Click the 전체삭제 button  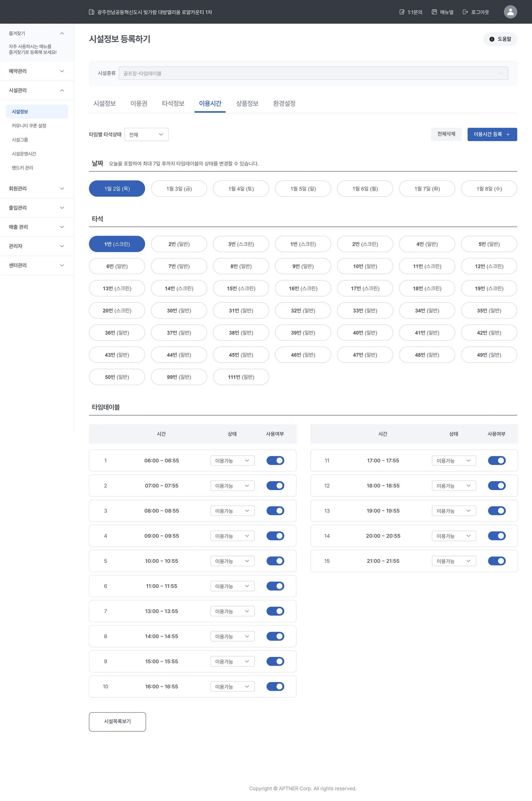coord(446,134)
